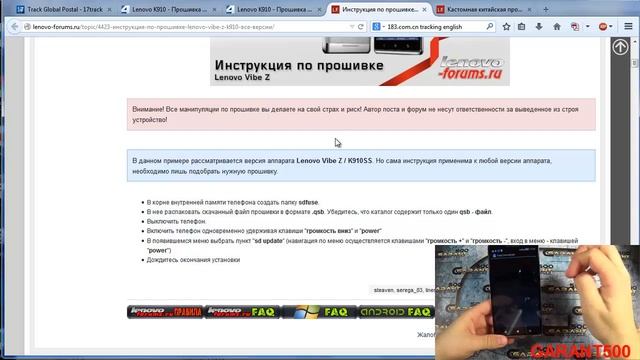Click the page vertical scrollbar up arrow
The image size is (640, 360).
[635, 42]
